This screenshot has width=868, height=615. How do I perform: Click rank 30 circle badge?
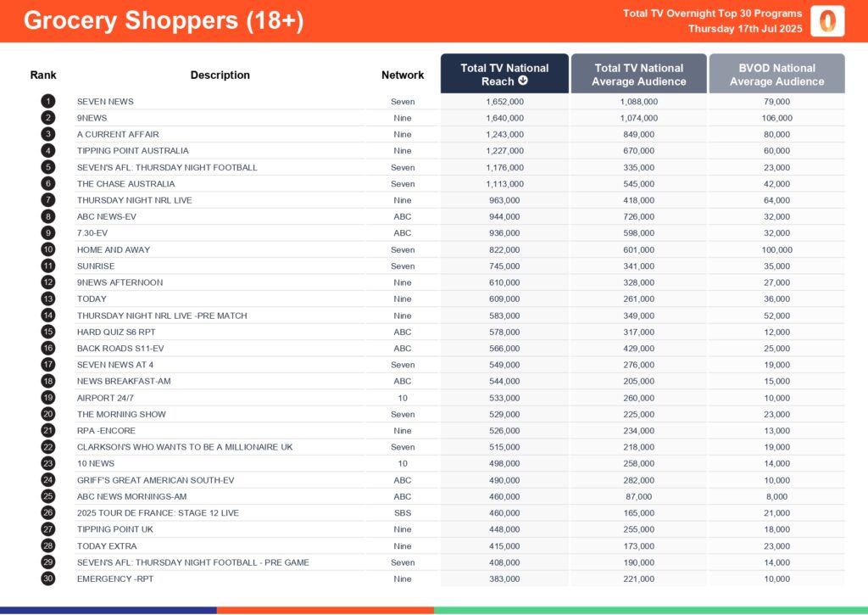point(47,579)
